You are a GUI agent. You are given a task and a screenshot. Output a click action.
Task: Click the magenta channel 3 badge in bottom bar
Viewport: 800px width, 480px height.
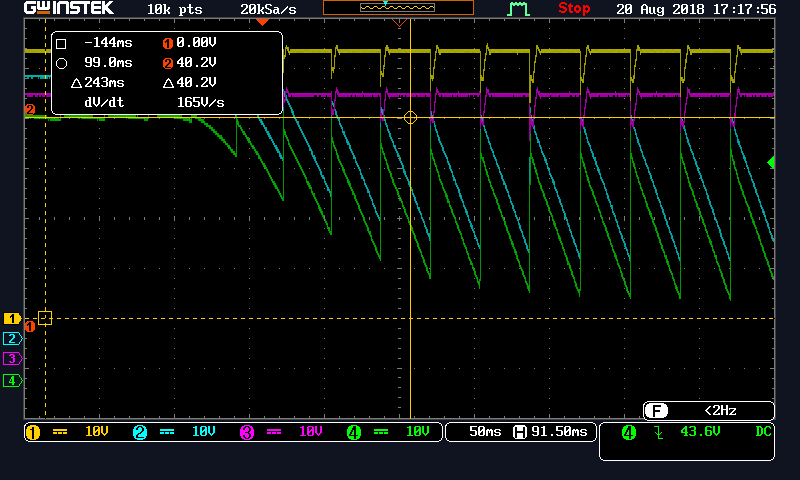(247, 433)
